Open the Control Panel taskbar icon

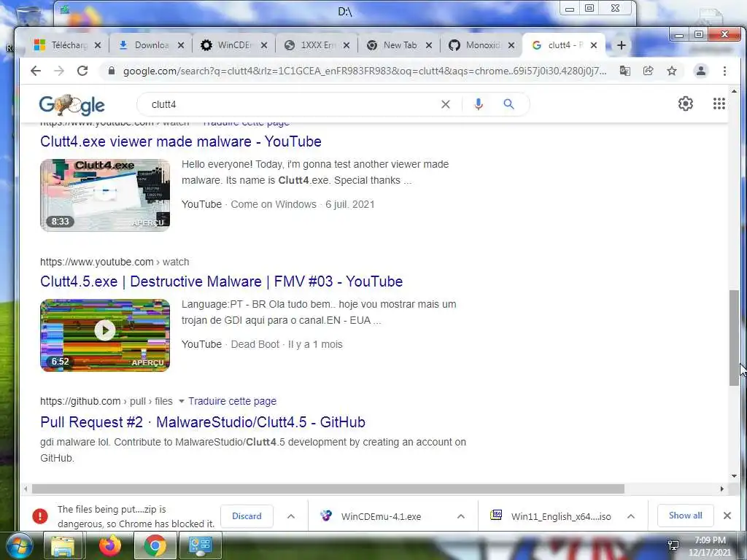[x=200, y=545]
